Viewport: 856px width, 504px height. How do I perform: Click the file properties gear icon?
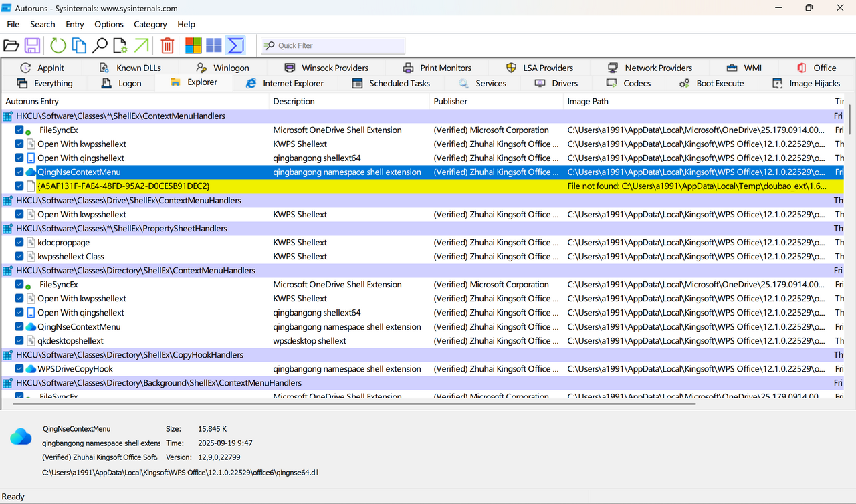click(x=120, y=45)
